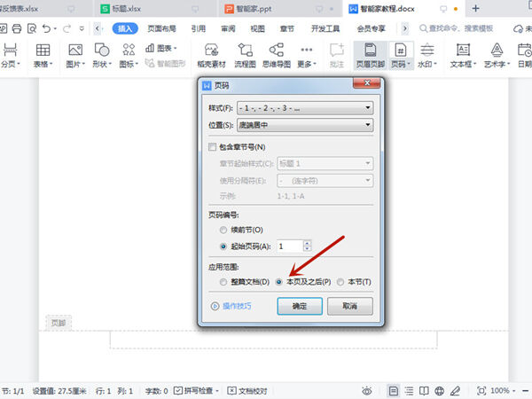Open the 位置(S) position dropdown
The image size is (532, 399).
point(305,125)
